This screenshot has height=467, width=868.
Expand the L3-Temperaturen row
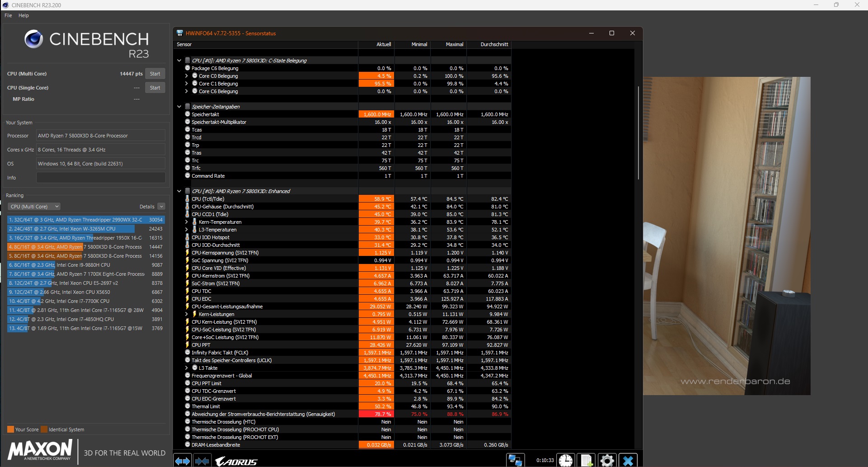[186, 230]
